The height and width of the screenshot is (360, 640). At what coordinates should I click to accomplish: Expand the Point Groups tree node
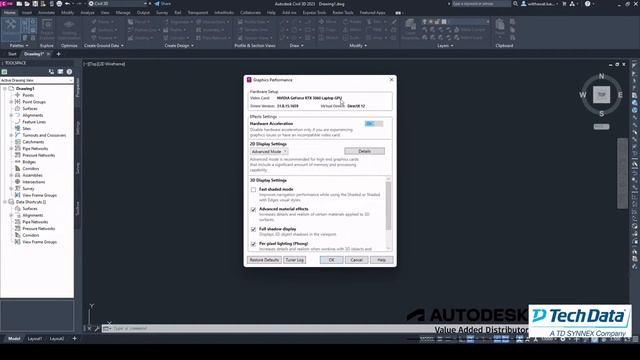pyautogui.click(x=11, y=102)
